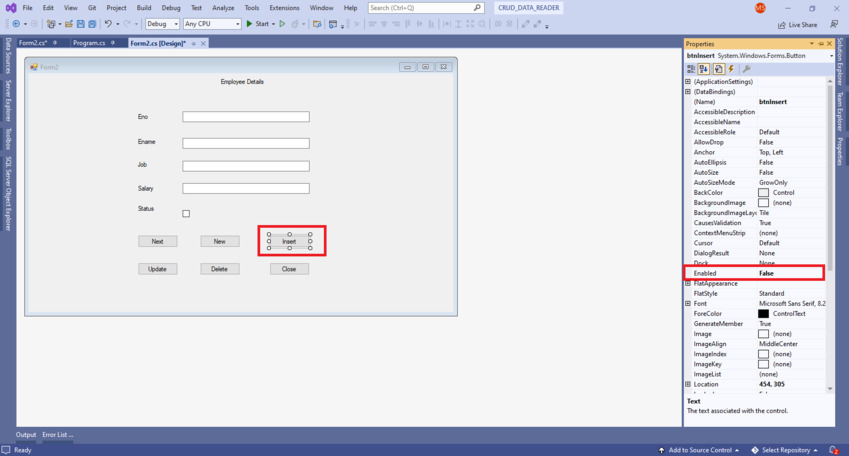Expand (ApplicationSettings) property node
This screenshot has height=456, width=849.
click(688, 82)
